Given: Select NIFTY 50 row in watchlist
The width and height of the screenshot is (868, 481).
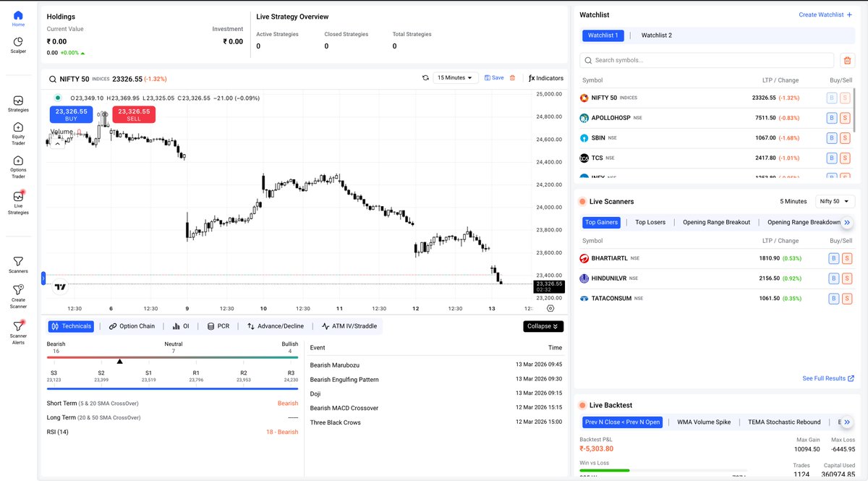Looking at the screenshot, I should pos(718,98).
